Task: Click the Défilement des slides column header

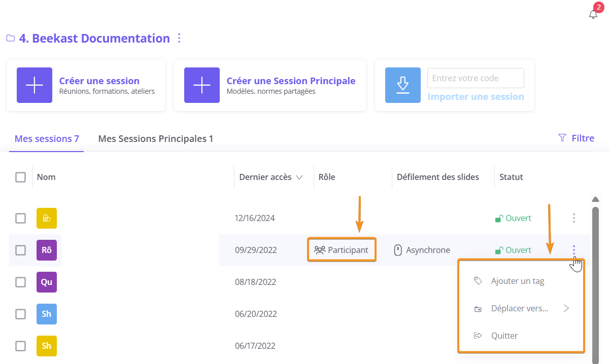Action: [438, 177]
